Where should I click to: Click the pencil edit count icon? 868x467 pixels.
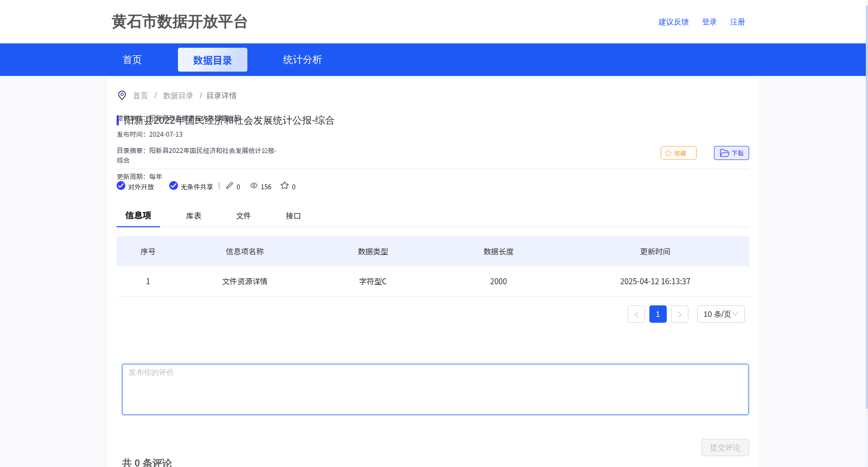click(229, 185)
